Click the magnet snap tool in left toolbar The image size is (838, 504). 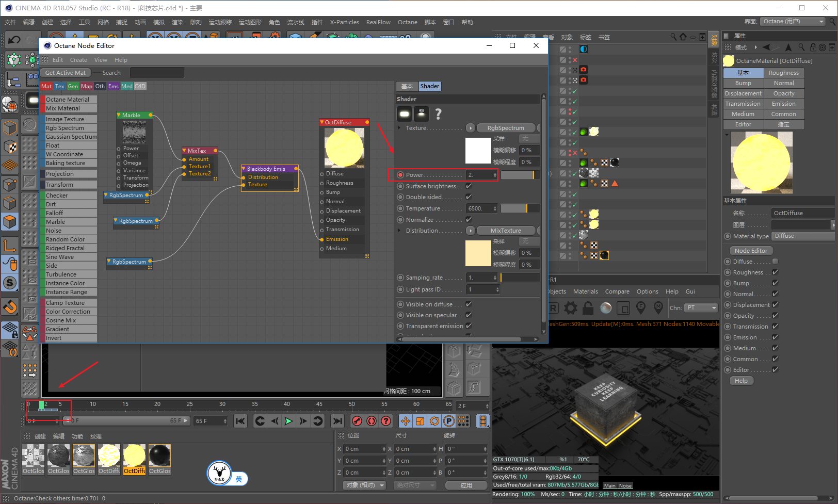pos(10,307)
